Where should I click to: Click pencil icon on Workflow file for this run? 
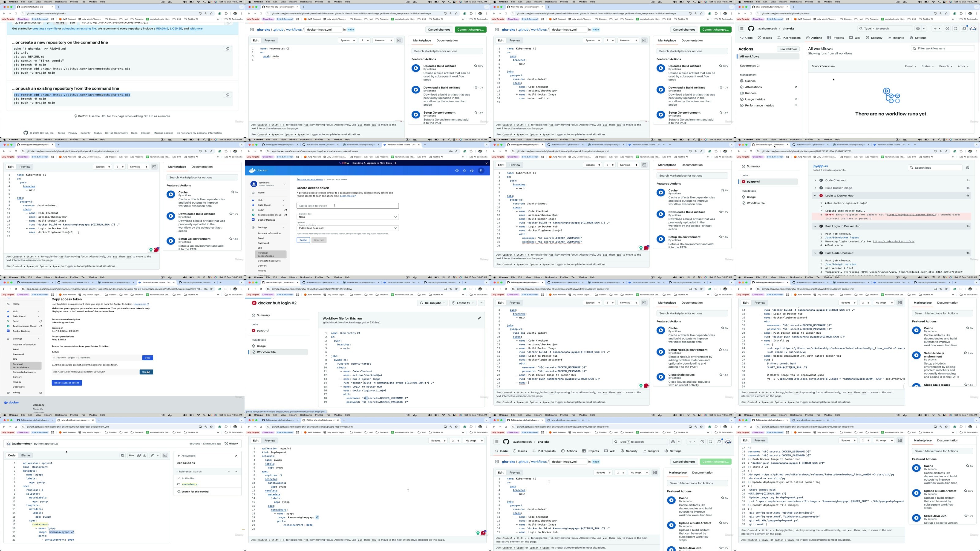479,318
